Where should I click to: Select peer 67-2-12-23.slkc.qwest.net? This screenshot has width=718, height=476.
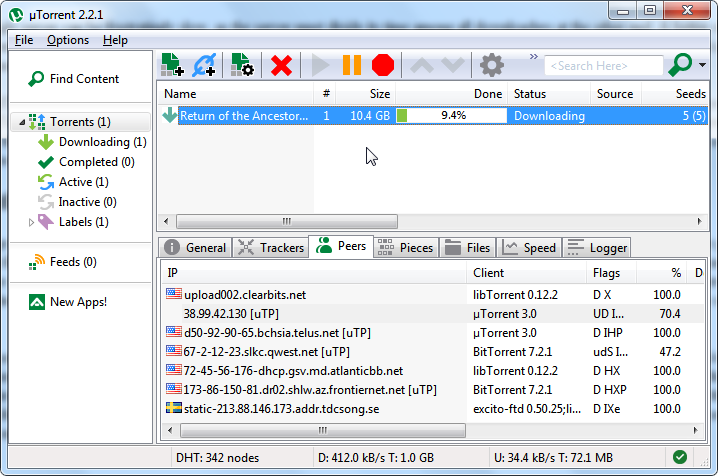click(433, 352)
